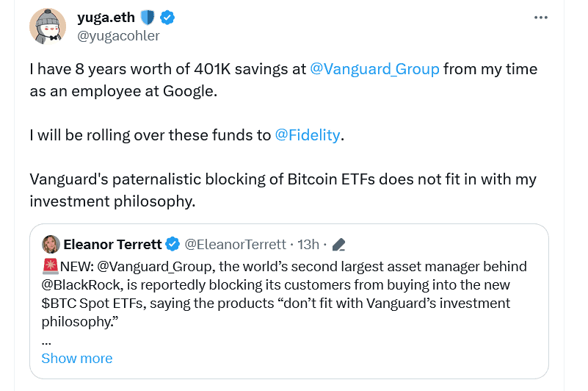The height and width of the screenshot is (391, 588).
Task: Open the three-dot more options menu
Action: point(541,17)
